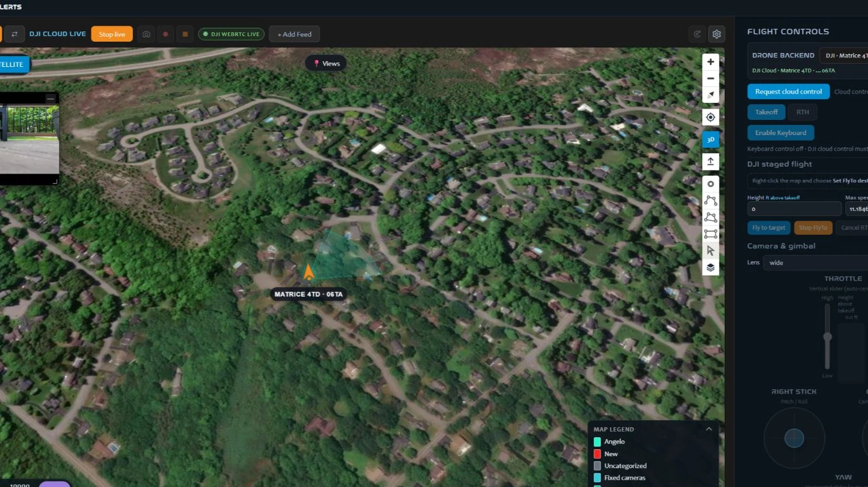Open settings gear above the map
868x487 pixels.
(716, 34)
